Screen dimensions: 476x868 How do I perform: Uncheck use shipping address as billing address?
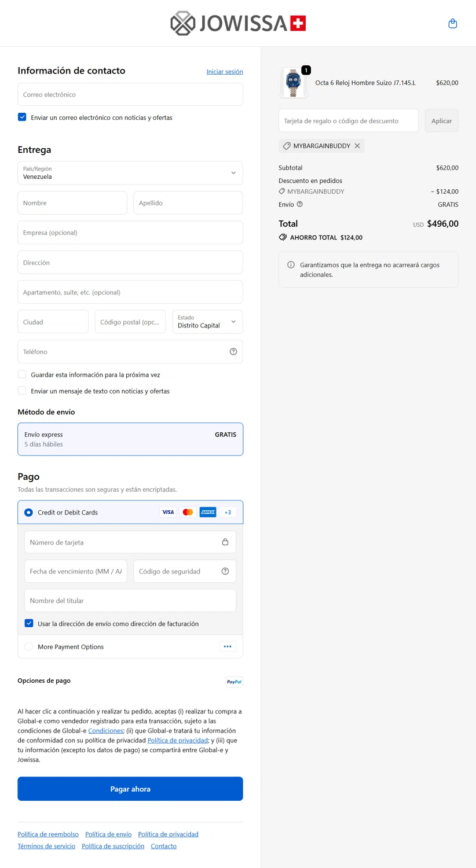click(29, 623)
